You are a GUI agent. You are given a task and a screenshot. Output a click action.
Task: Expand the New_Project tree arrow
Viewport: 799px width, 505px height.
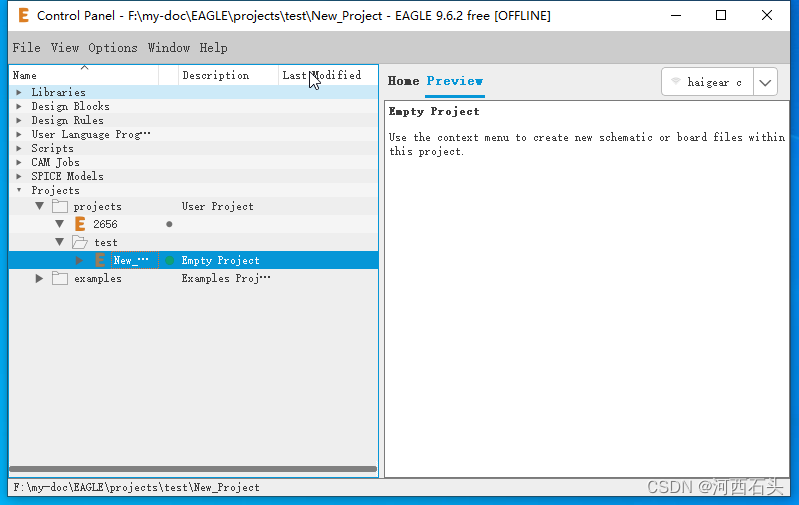tap(80, 260)
